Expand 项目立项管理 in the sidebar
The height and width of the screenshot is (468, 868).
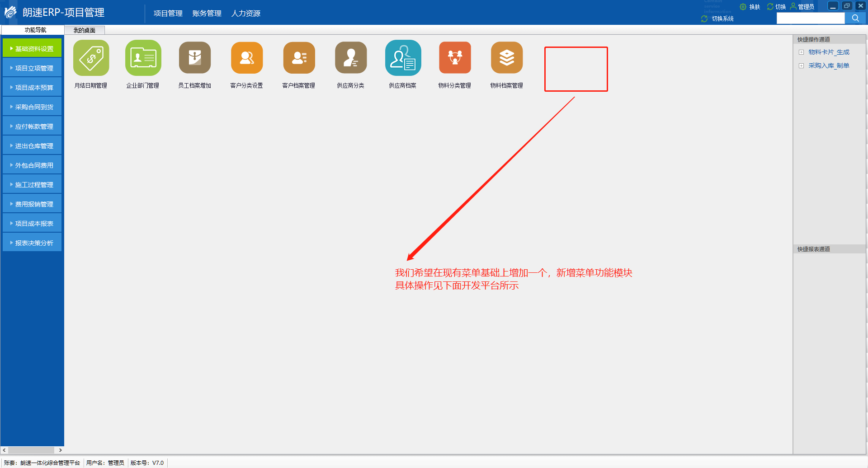pos(32,68)
